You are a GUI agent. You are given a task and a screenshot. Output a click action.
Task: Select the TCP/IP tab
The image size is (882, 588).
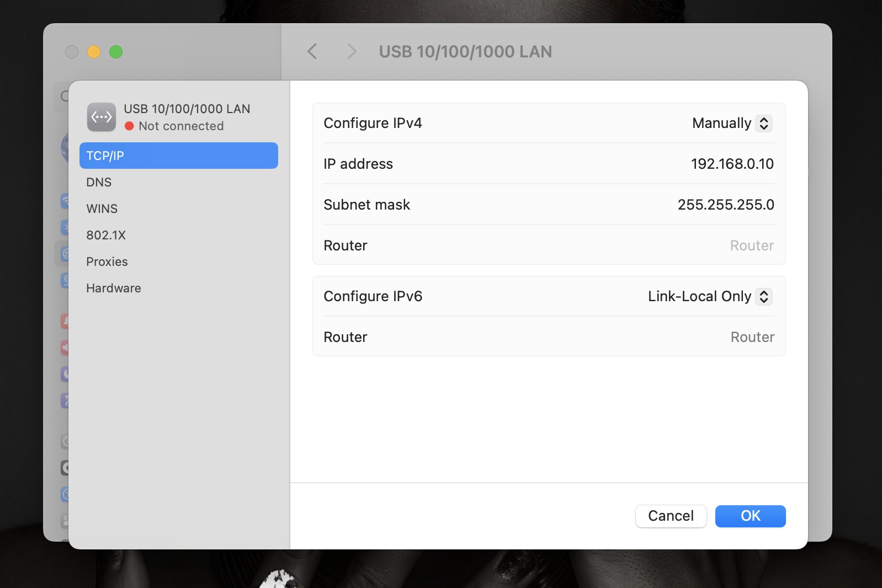178,156
